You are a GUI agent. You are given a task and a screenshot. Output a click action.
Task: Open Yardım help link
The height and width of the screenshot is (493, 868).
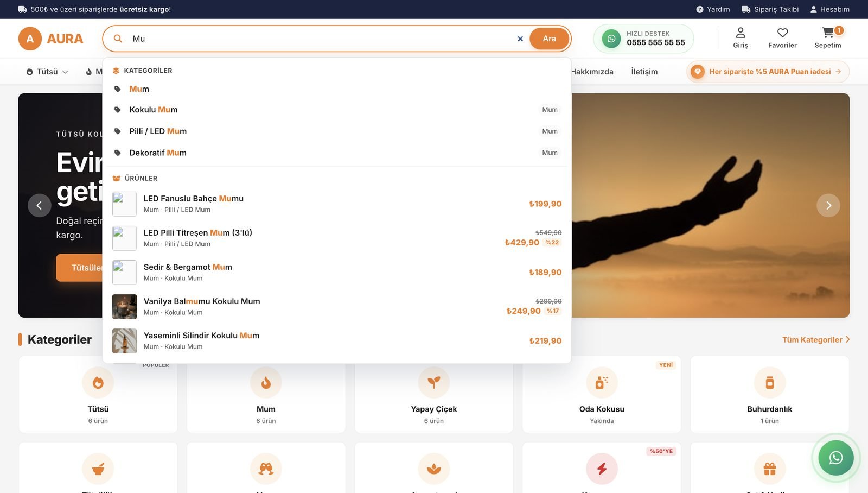point(713,9)
